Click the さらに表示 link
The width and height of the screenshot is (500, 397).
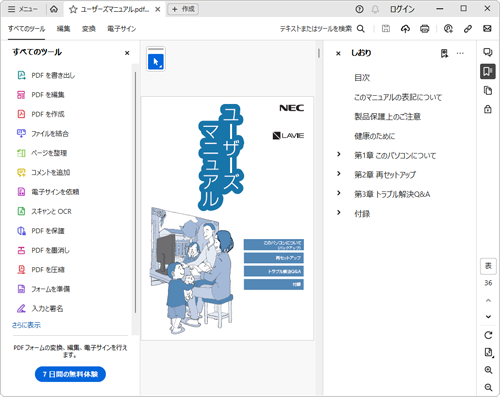point(26,325)
